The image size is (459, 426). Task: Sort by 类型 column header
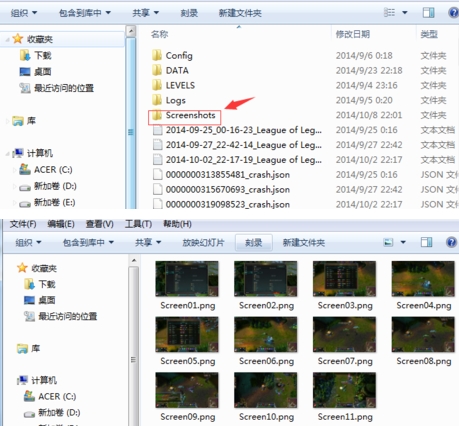click(x=429, y=34)
